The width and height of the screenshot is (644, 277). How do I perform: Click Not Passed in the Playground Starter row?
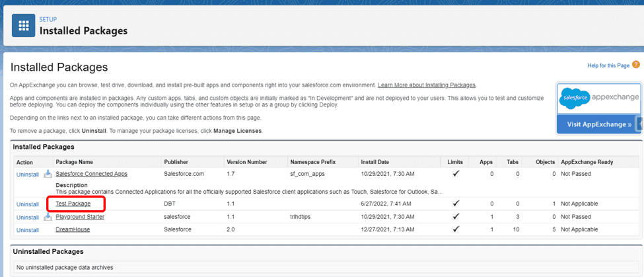point(576,217)
